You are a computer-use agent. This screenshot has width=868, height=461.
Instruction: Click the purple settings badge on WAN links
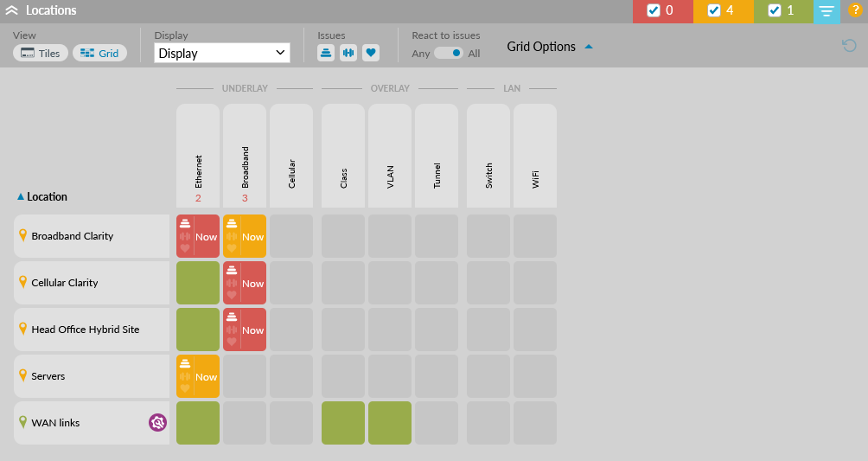tap(157, 423)
